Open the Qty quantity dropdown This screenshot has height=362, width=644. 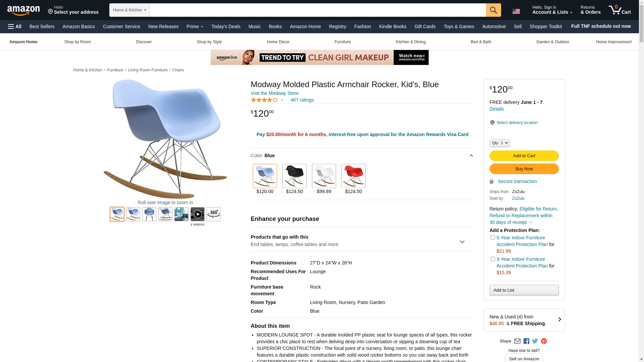coord(500,143)
